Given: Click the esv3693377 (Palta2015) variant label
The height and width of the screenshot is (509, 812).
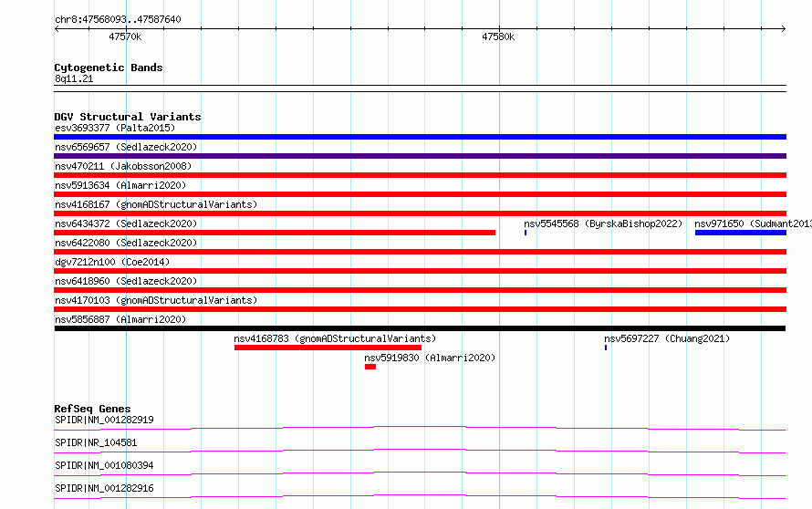Looking at the screenshot, I should pyautogui.click(x=115, y=128).
